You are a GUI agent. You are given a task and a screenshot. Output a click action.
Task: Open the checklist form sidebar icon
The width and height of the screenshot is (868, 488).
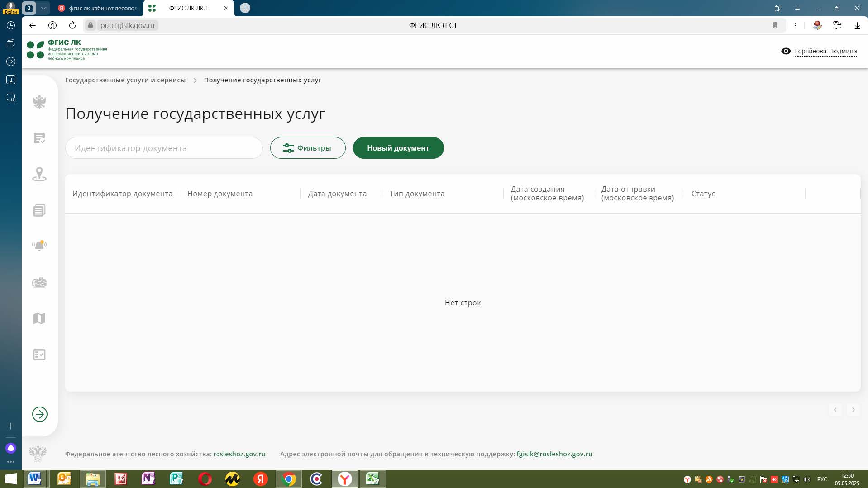[x=39, y=355]
